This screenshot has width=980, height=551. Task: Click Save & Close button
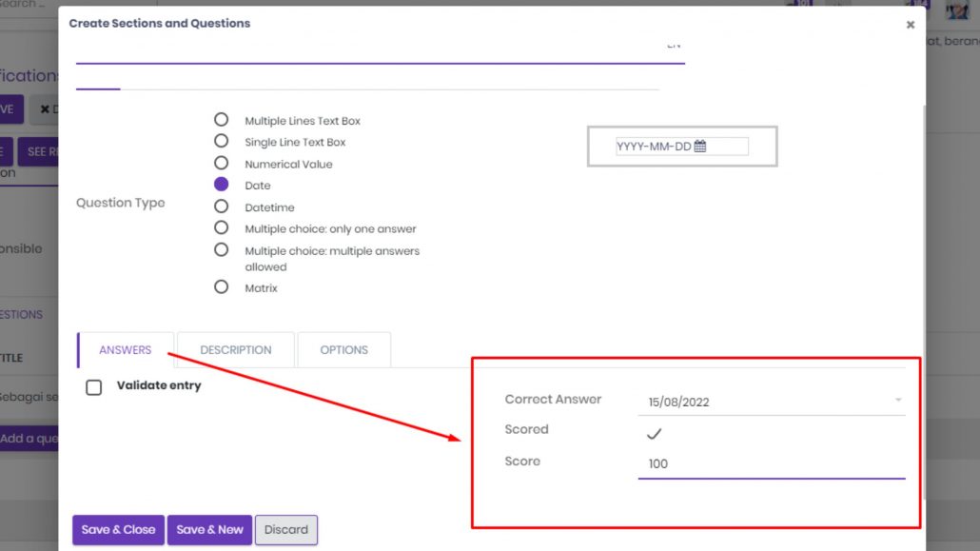click(x=118, y=530)
